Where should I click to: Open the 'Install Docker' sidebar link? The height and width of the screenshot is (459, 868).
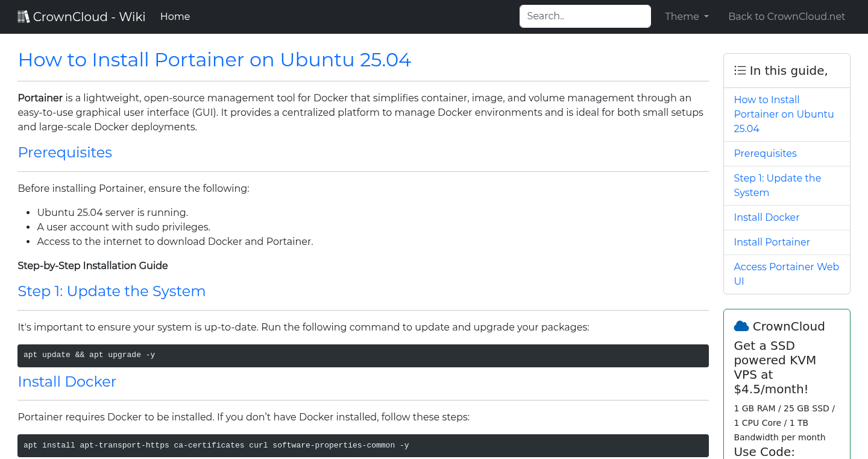pos(766,217)
